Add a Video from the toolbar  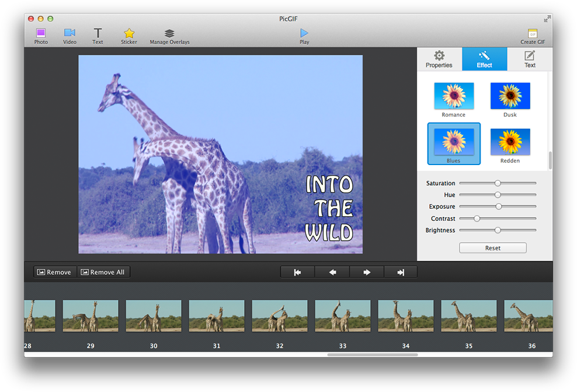[x=69, y=36]
